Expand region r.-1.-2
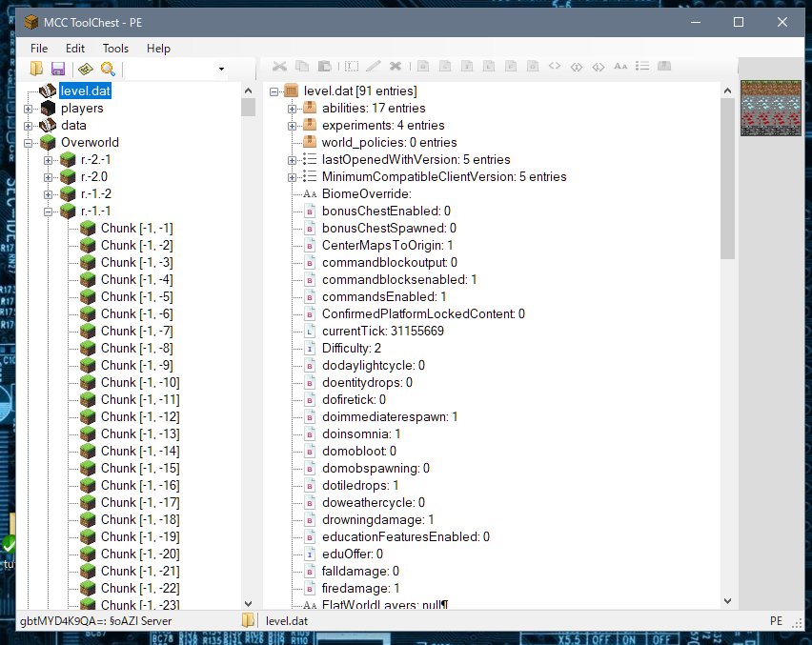This screenshot has width=812, height=645. (49, 194)
